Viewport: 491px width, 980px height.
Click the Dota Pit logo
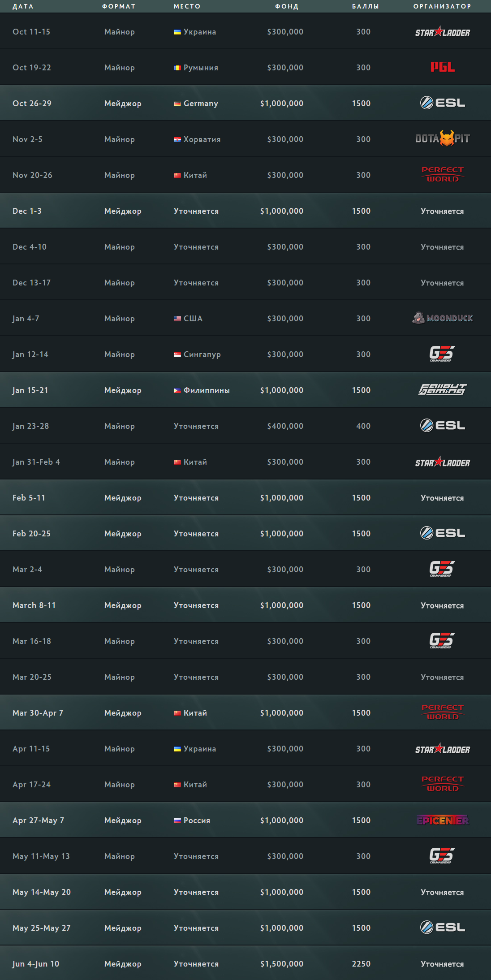point(442,138)
